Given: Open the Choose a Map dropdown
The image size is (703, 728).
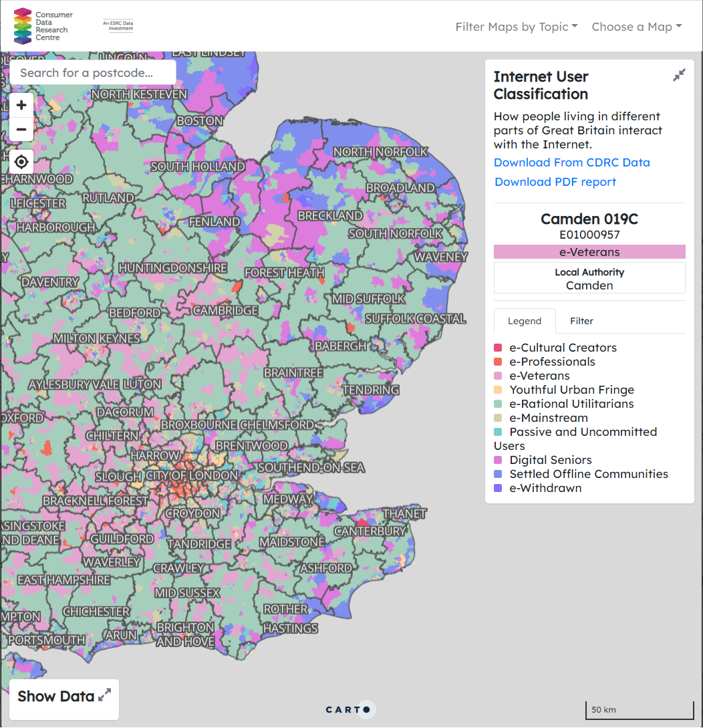Looking at the screenshot, I should tap(637, 27).
